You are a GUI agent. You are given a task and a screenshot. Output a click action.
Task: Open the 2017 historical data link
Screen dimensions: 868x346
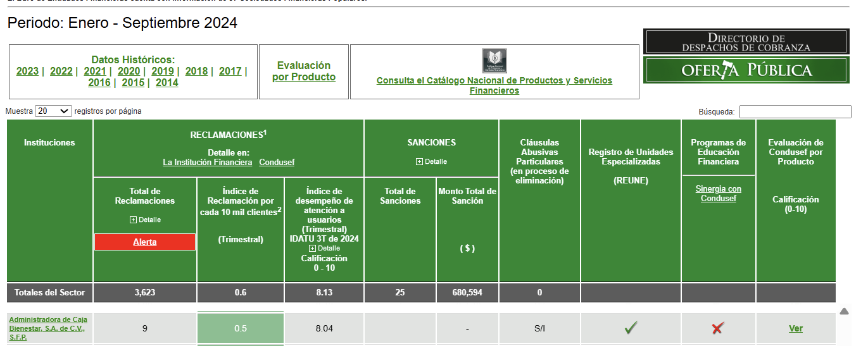[230, 71]
